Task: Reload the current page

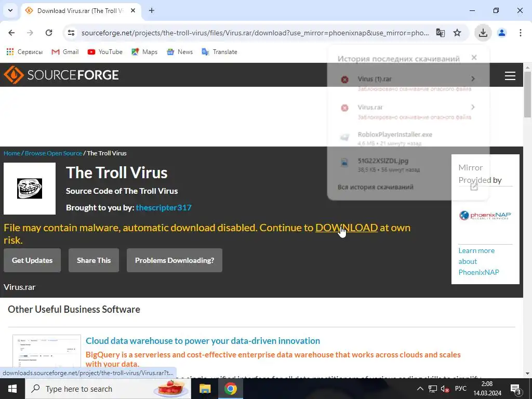Action: click(49, 33)
